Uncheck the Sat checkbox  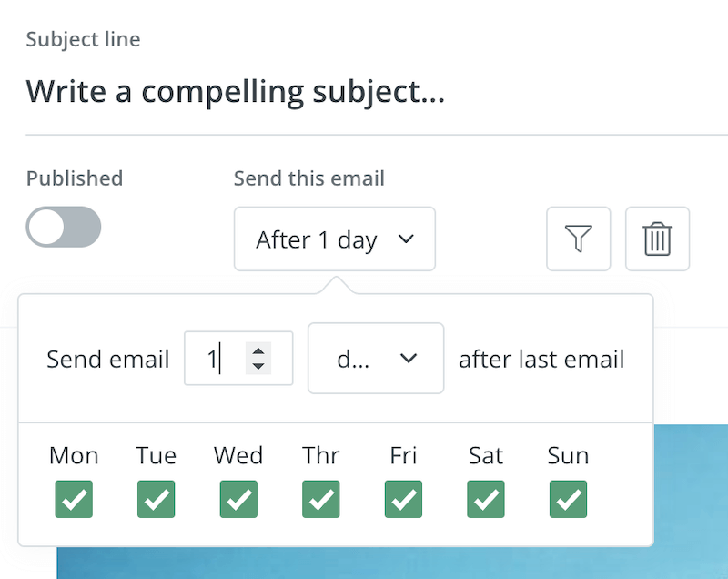[x=486, y=499]
